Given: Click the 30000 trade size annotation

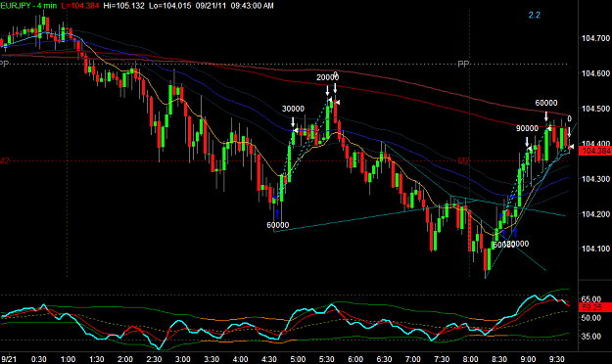Looking at the screenshot, I should (x=293, y=109).
